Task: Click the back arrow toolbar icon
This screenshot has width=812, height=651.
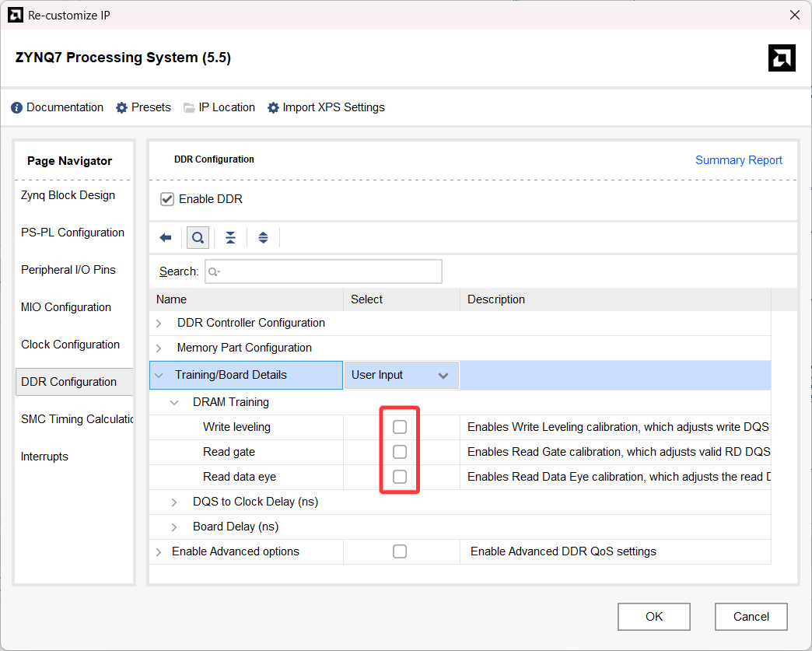Action: [166, 238]
